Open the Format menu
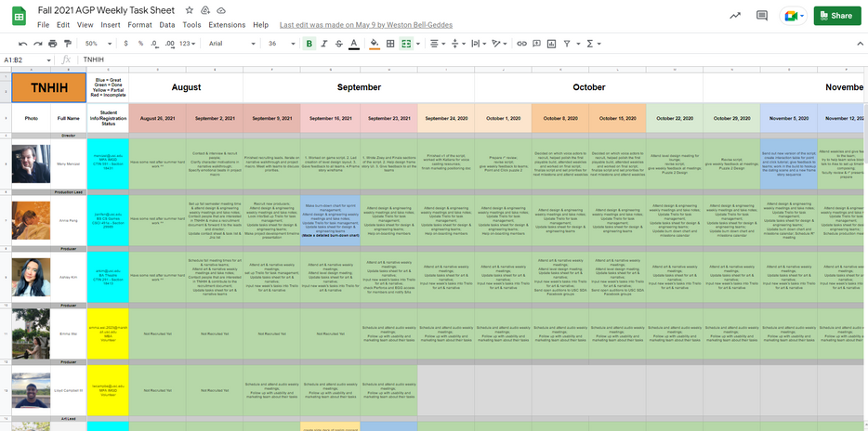868x431 pixels. point(139,25)
